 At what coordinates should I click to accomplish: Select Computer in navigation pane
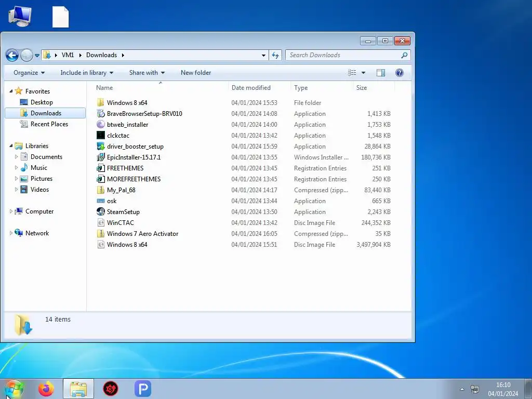39,211
